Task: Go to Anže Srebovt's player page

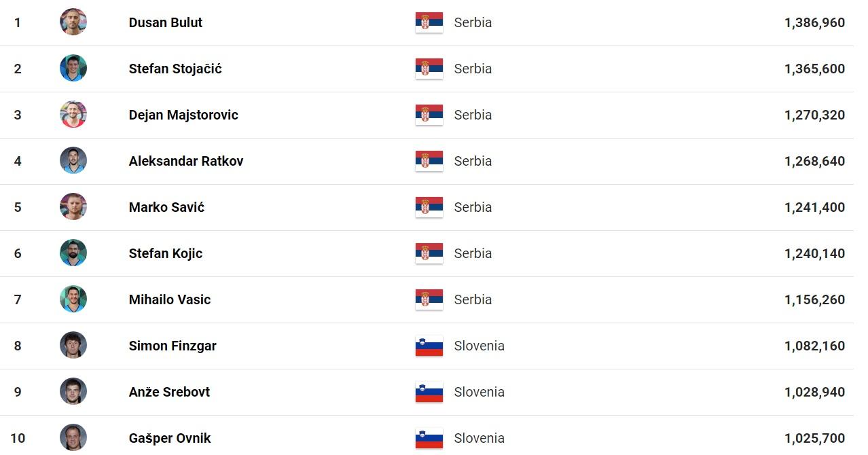Action: (x=169, y=392)
